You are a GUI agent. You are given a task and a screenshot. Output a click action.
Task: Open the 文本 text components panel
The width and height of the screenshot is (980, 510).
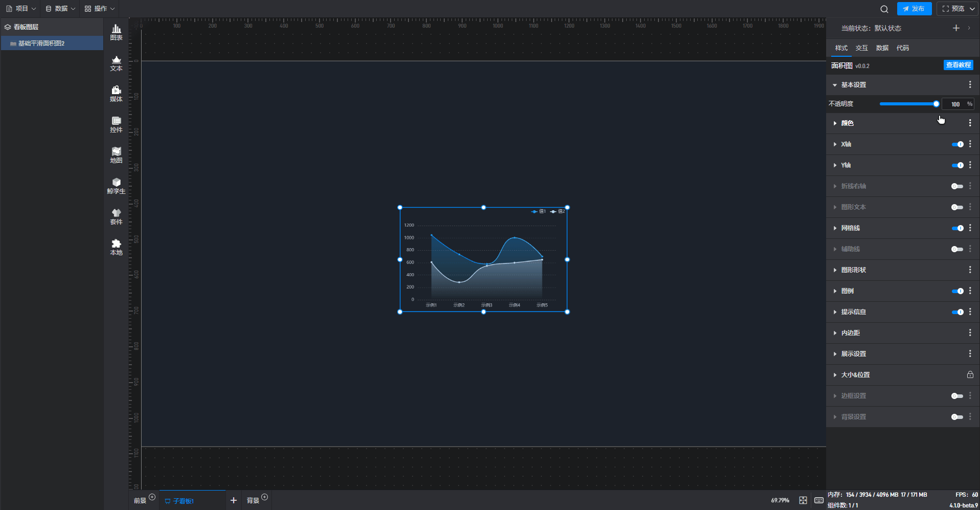coord(116,63)
